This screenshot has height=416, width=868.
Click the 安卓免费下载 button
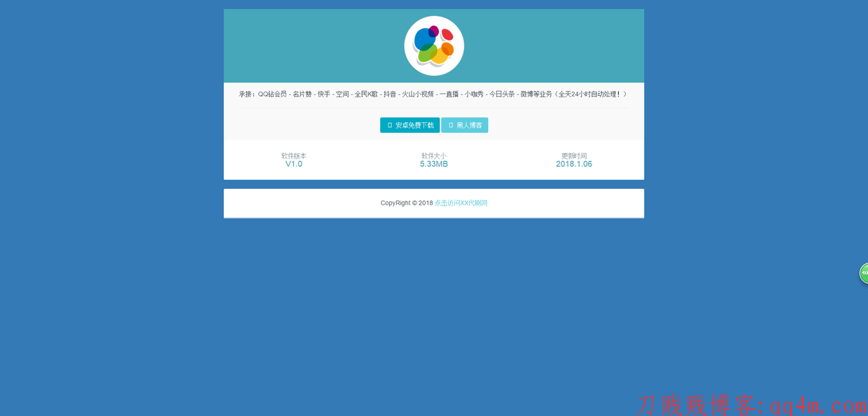pyautogui.click(x=409, y=125)
